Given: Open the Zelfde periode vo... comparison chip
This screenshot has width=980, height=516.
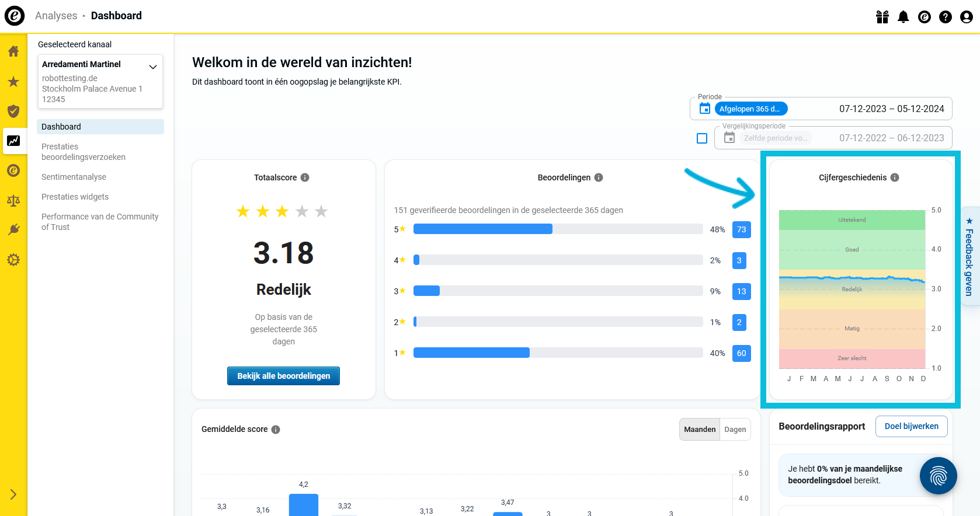Looking at the screenshot, I should point(776,138).
